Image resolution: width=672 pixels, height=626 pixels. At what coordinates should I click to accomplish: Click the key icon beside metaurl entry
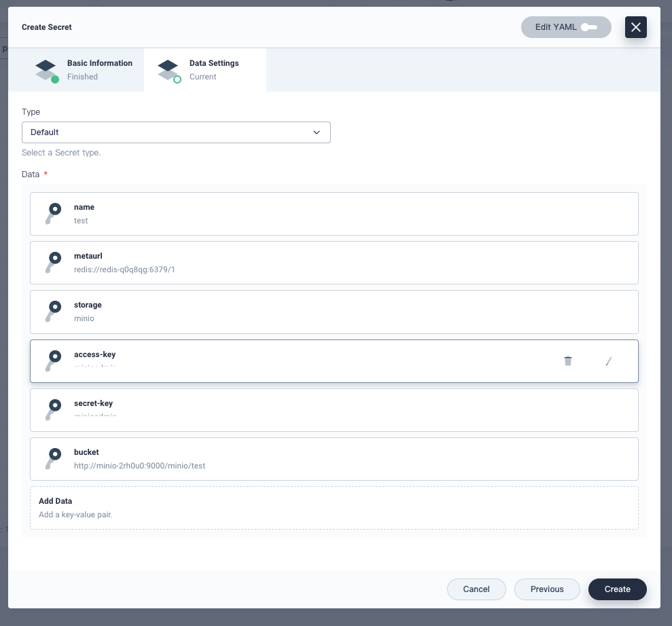52,263
